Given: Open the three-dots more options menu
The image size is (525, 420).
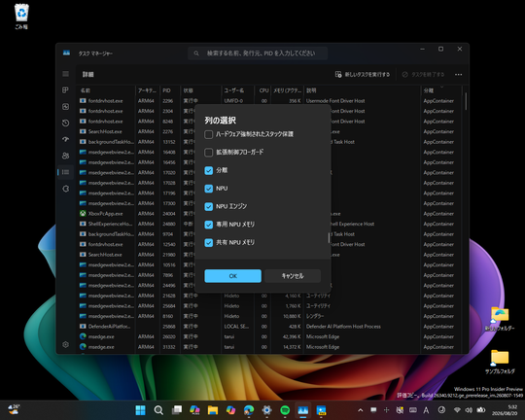Looking at the screenshot, I should coord(458,74).
